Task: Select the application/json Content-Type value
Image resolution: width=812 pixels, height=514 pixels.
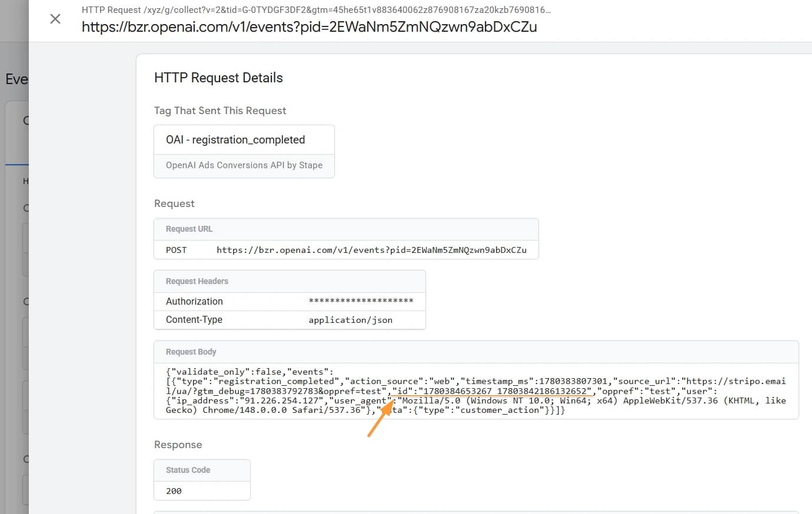Action: [350, 320]
